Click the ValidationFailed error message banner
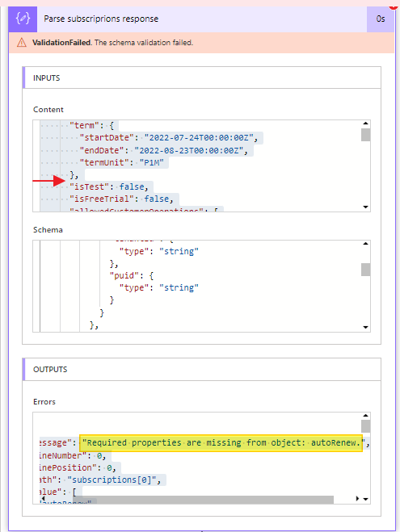400x532 pixels. click(x=202, y=43)
